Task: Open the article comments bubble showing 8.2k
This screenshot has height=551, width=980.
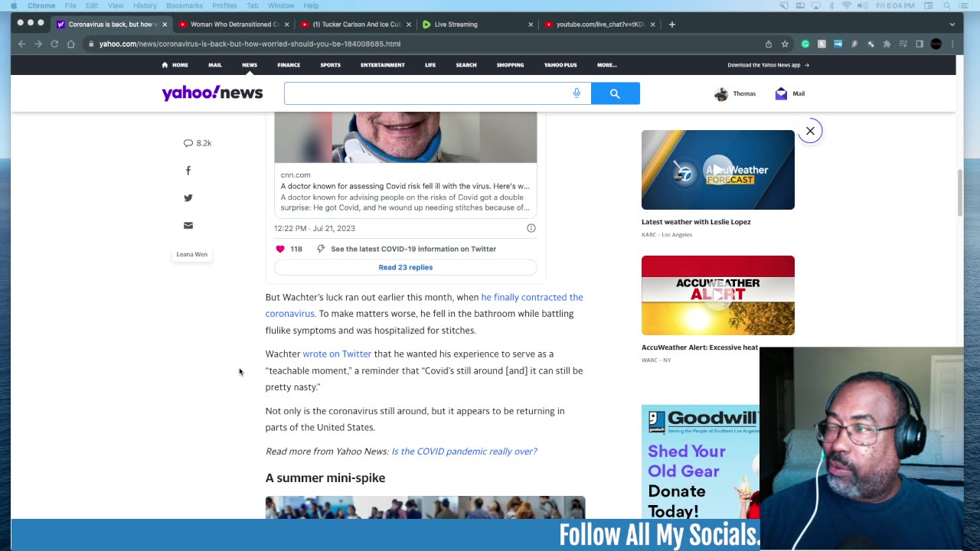Action: [x=198, y=143]
